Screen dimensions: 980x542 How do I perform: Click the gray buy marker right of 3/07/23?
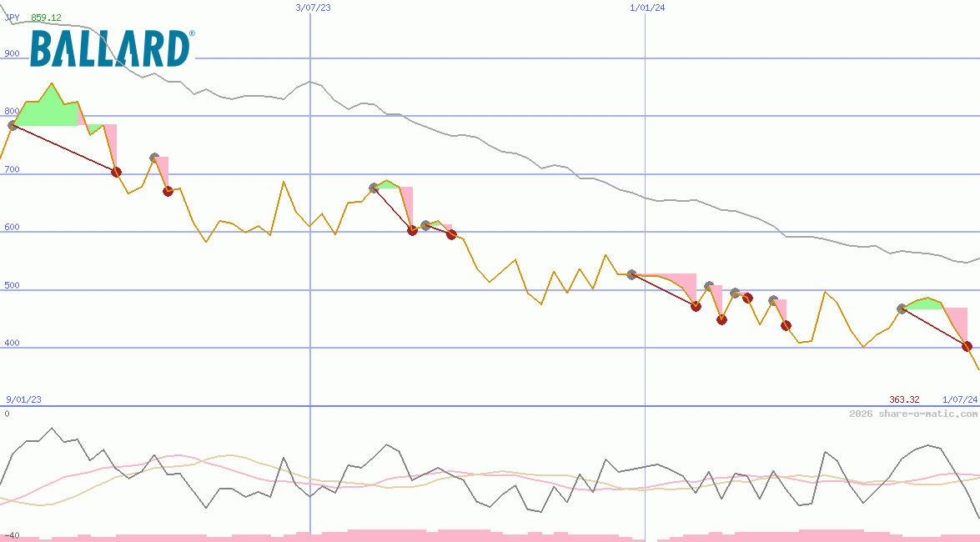[374, 188]
